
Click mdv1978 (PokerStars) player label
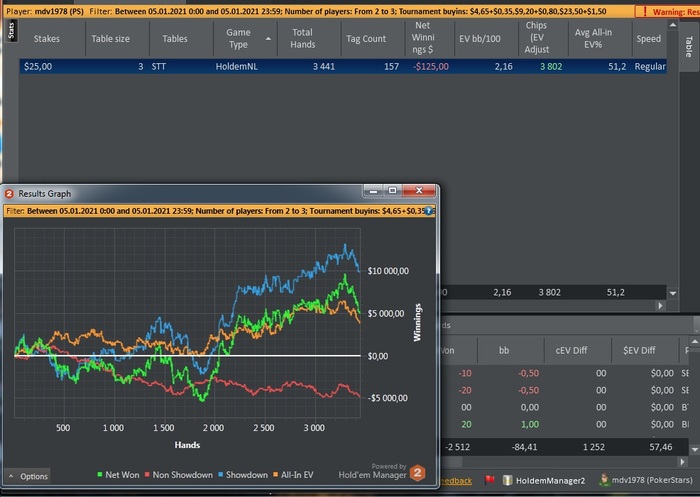click(652, 480)
